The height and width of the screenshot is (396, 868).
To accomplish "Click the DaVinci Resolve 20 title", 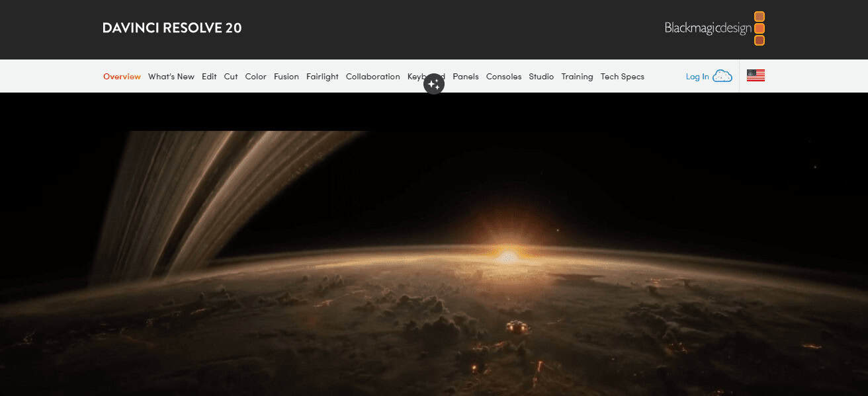I will pos(172,28).
